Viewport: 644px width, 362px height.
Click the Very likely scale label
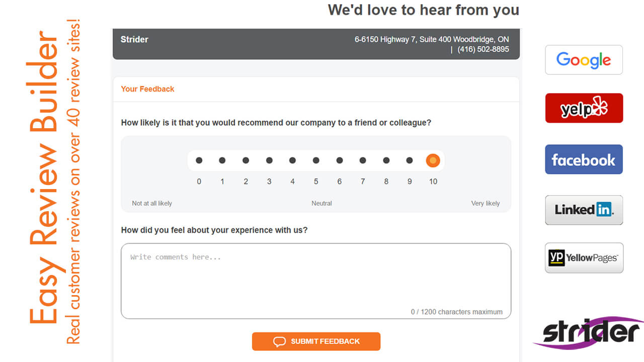pos(486,204)
